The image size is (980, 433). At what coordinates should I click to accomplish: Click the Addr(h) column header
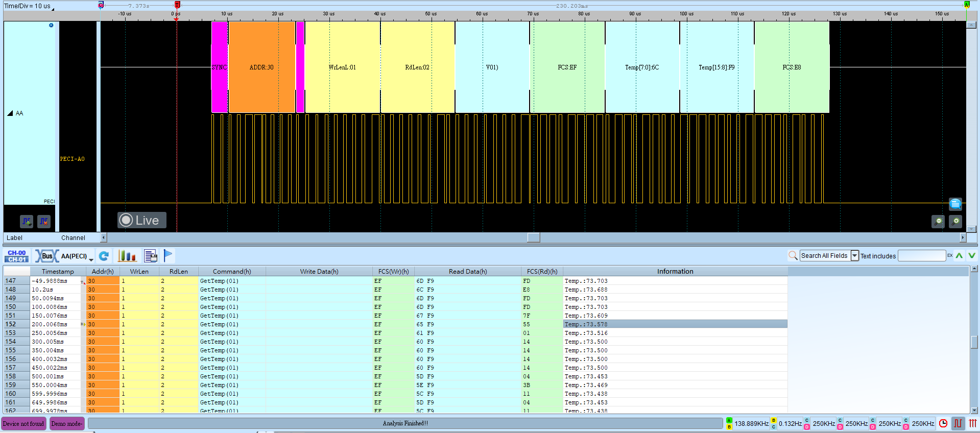pos(103,271)
